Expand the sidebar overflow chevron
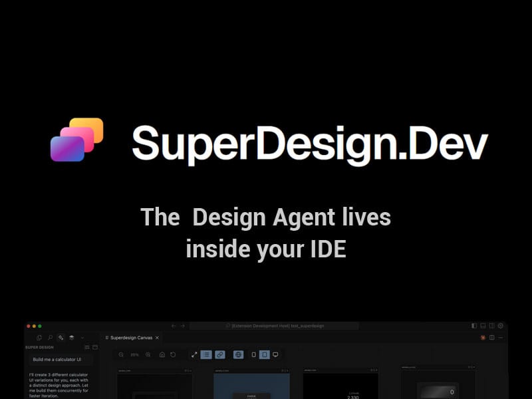The height and width of the screenshot is (399, 532). pyautogui.click(x=82, y=338)
